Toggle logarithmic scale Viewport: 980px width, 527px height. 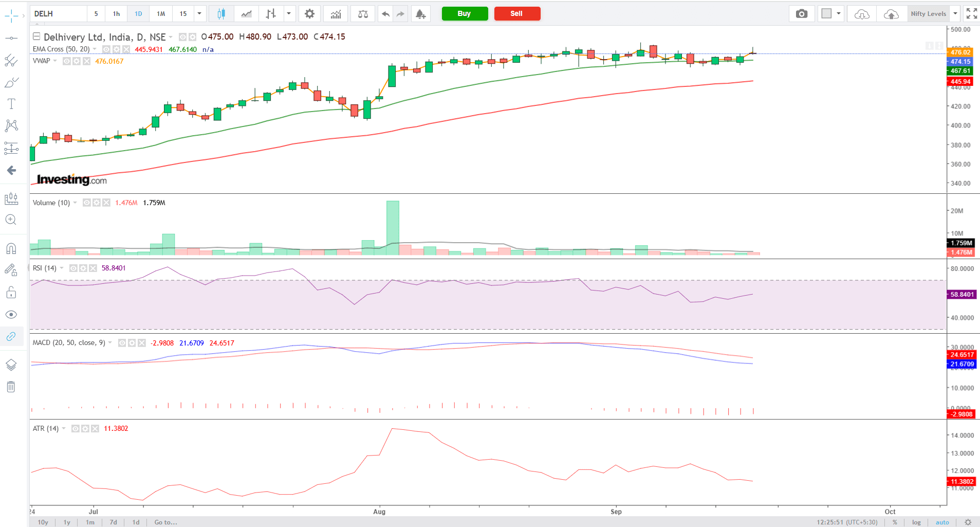point(916,522)
